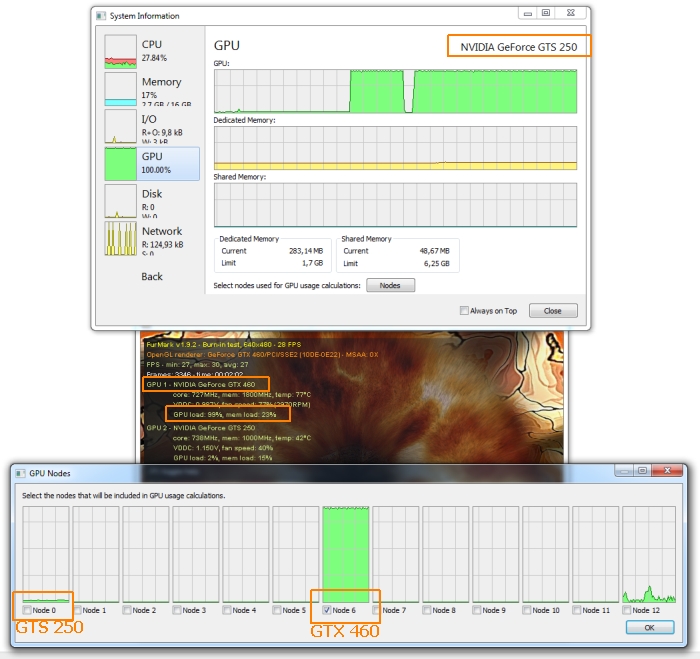Check the Node 7 checkbox

click(377, 609)
